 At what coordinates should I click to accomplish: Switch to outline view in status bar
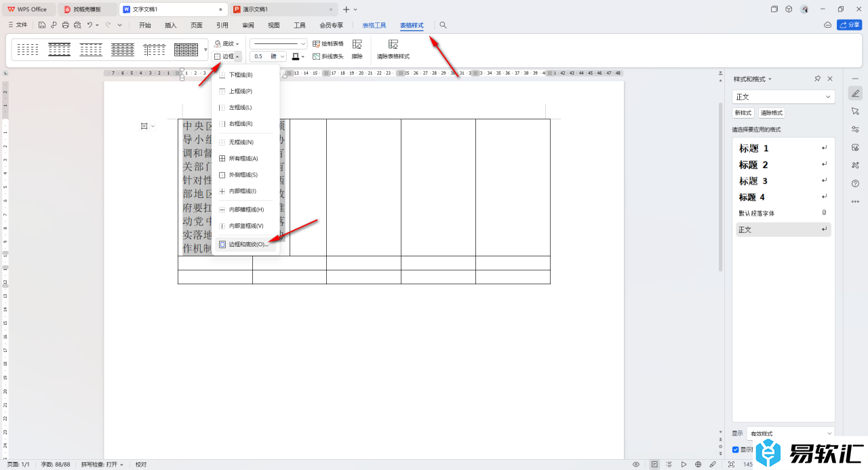[669, 465]
